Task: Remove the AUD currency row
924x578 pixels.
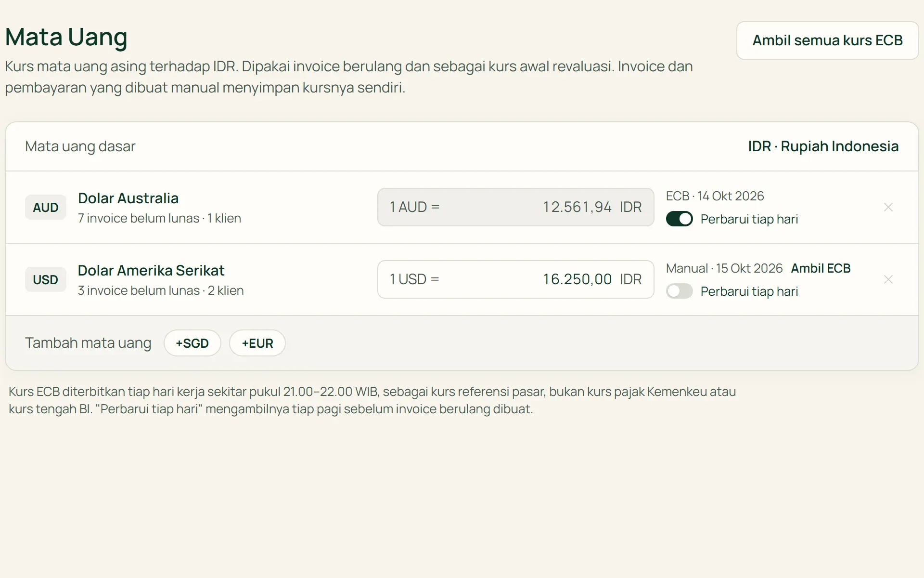Action: tap(888, 207)
